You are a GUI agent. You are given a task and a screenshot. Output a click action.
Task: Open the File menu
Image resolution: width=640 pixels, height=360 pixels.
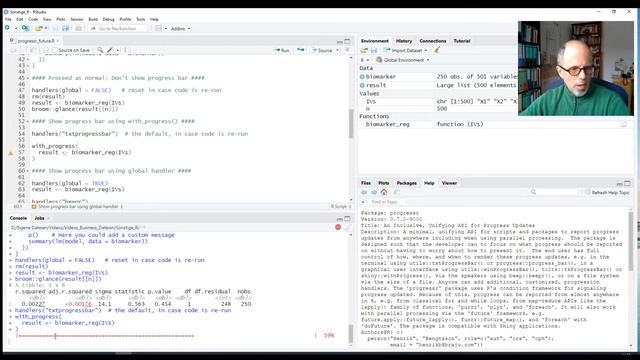coord(8,19)
